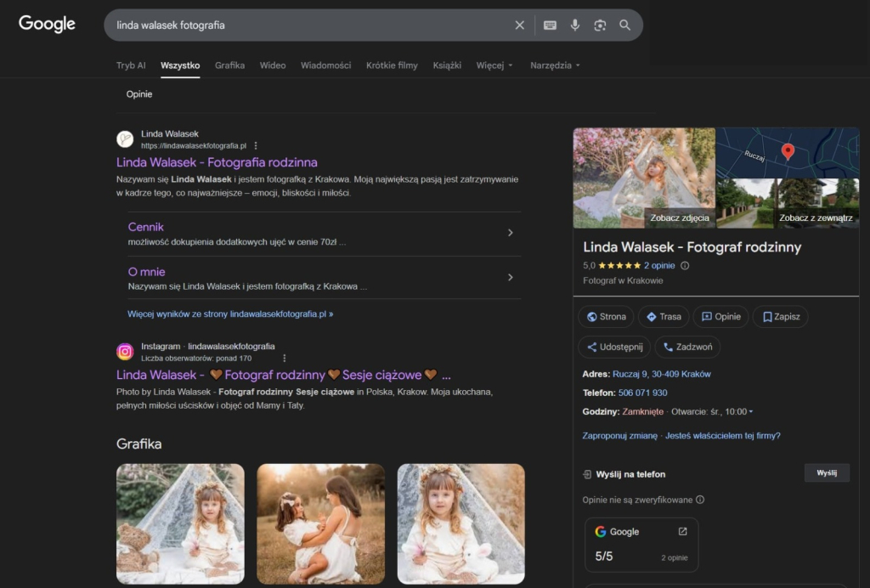870x588 pixels.
Task: Clear the search box with X icon
Action: point(520,25)
